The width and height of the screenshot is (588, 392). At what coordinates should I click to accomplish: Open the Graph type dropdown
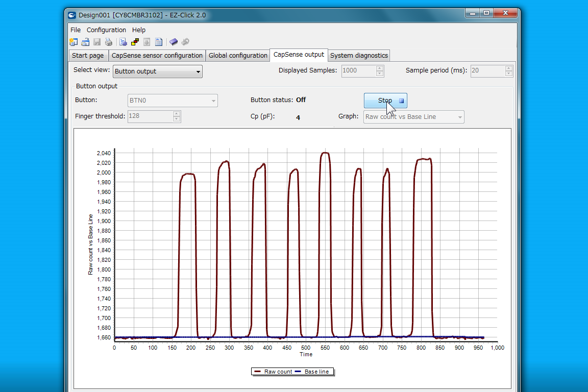(x=413, y=117)
